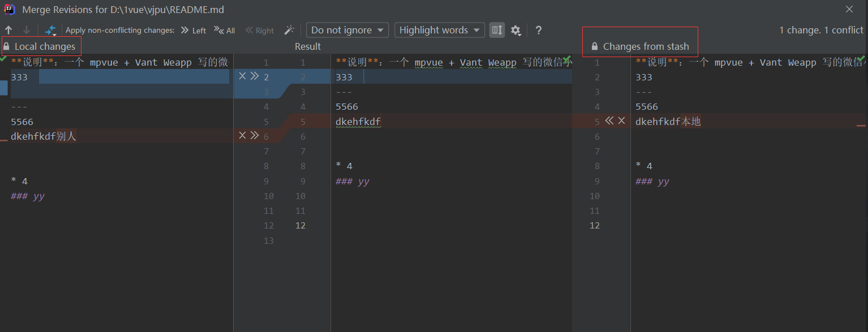Click the lock icon beside Changes from stash
868x332 pixels.
594,46
